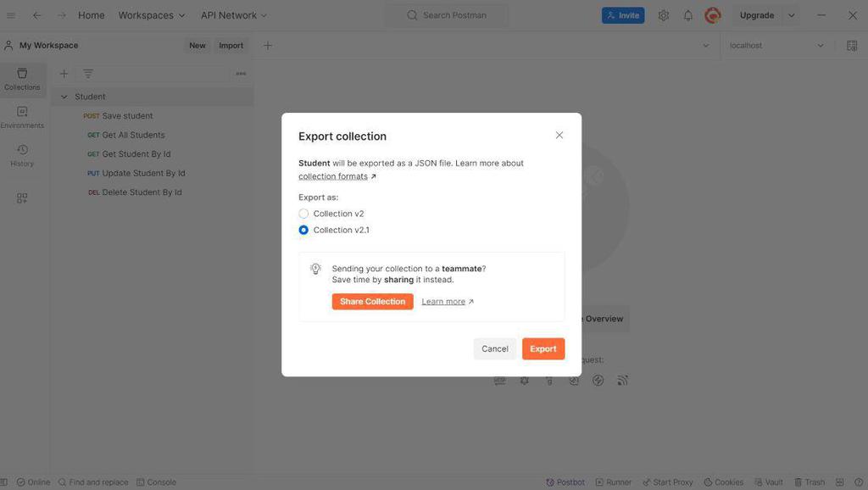The width and height of the screenshot is (868, 490).
Task: Go to the Home tab
Action: (92, 15)
